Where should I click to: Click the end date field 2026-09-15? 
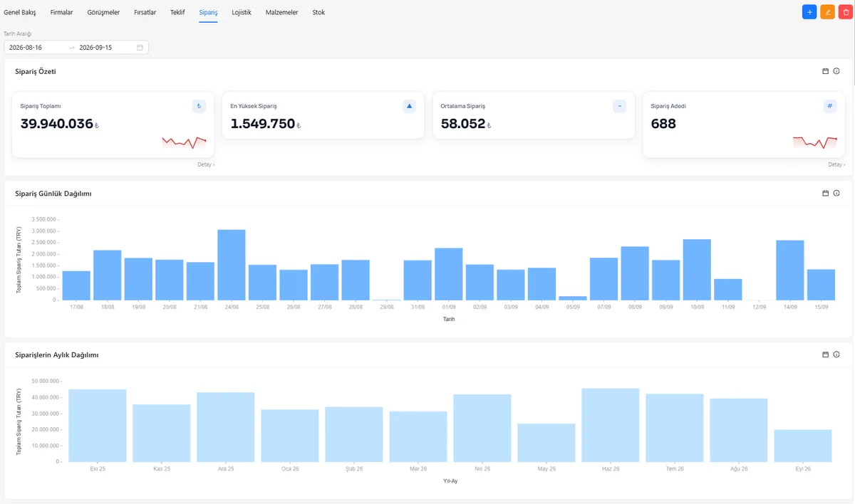click(95, 48)
